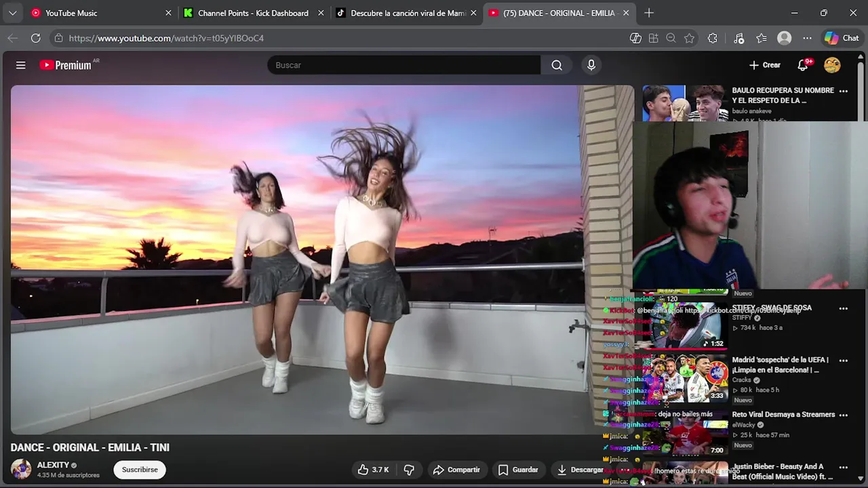Go back with browser back arrow
This screenshot has width=868, height=488.
(12, 39)
